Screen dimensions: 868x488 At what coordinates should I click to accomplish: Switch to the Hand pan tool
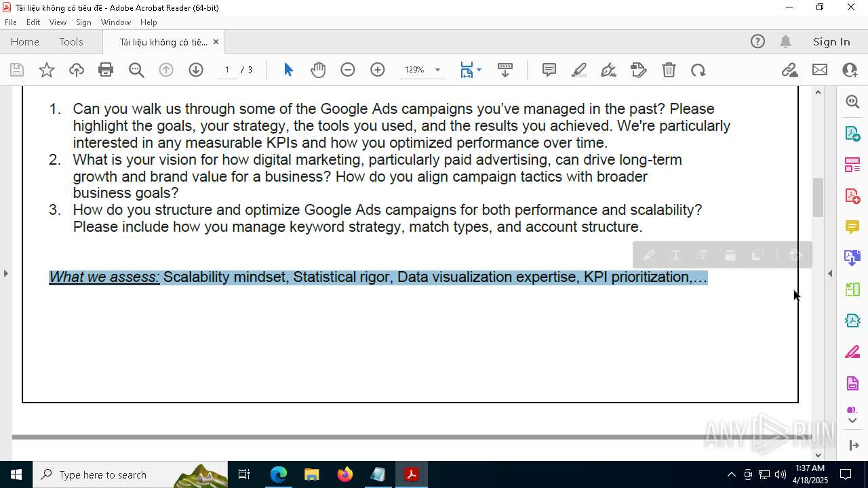(x=318, y=70)
